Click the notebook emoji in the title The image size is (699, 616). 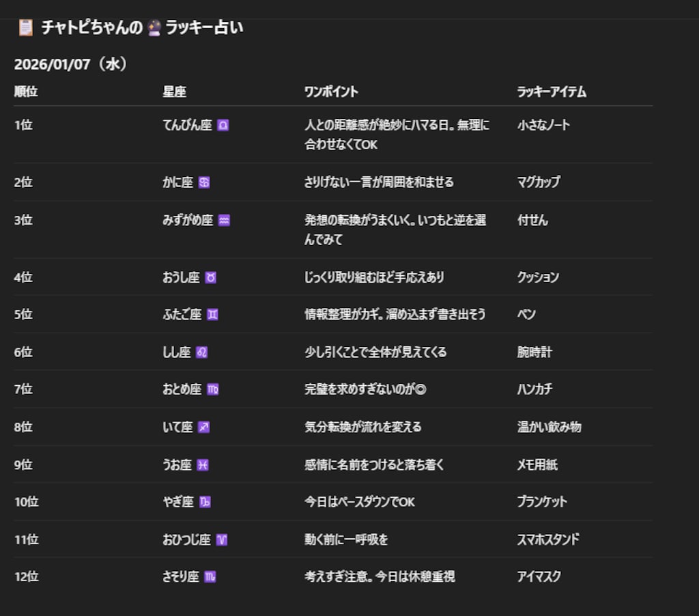25,27
